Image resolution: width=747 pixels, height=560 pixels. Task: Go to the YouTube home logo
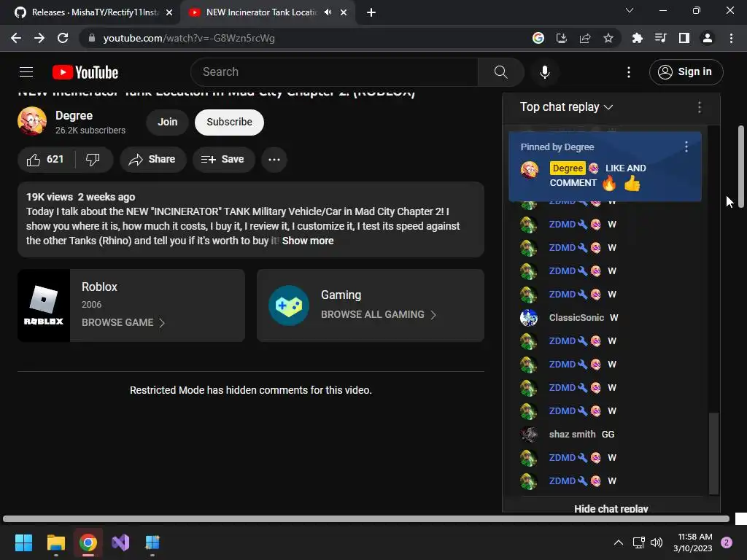click(x=85, y=72)
